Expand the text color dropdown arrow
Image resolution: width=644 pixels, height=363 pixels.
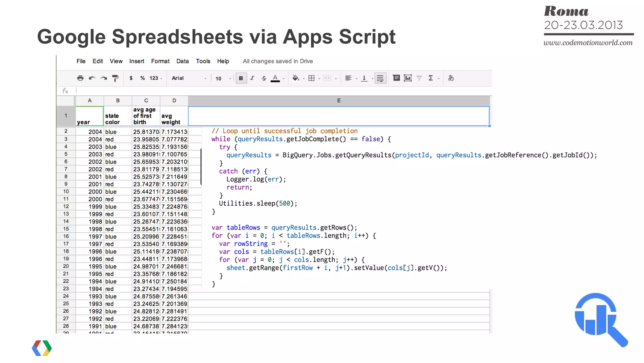pos(284,79)
